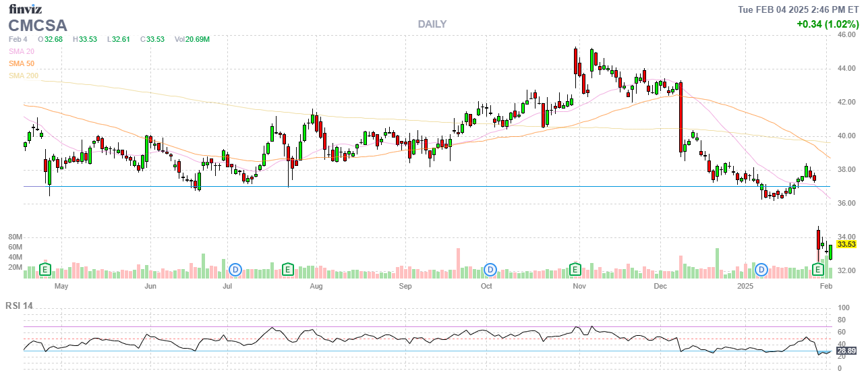Click the finviz logo
The image size is (868, 379).
(25, 9)
